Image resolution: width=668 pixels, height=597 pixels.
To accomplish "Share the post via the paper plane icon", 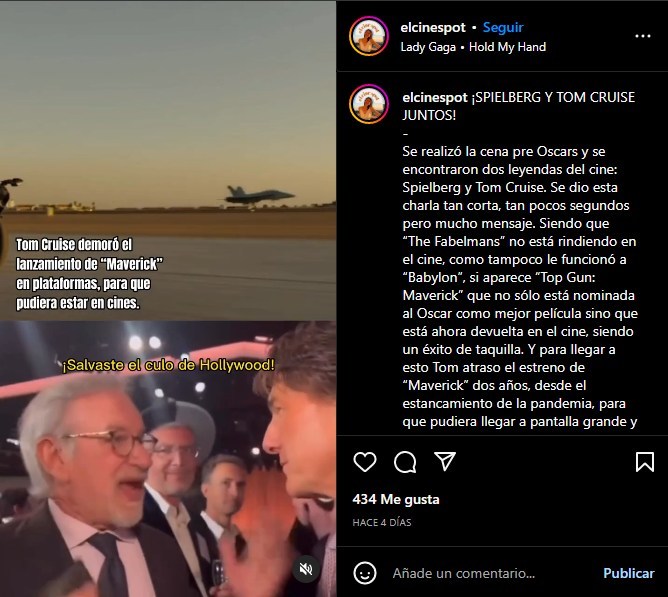I will coord(445,461).
